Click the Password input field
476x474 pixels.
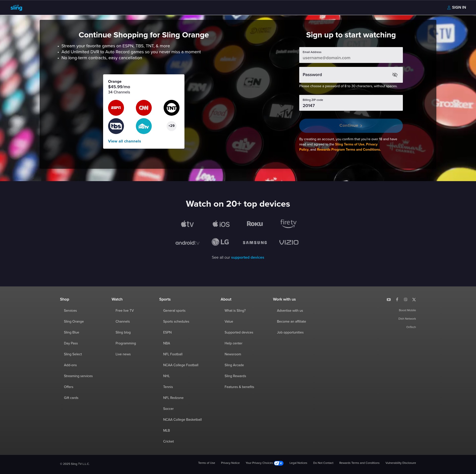(351, 75)
